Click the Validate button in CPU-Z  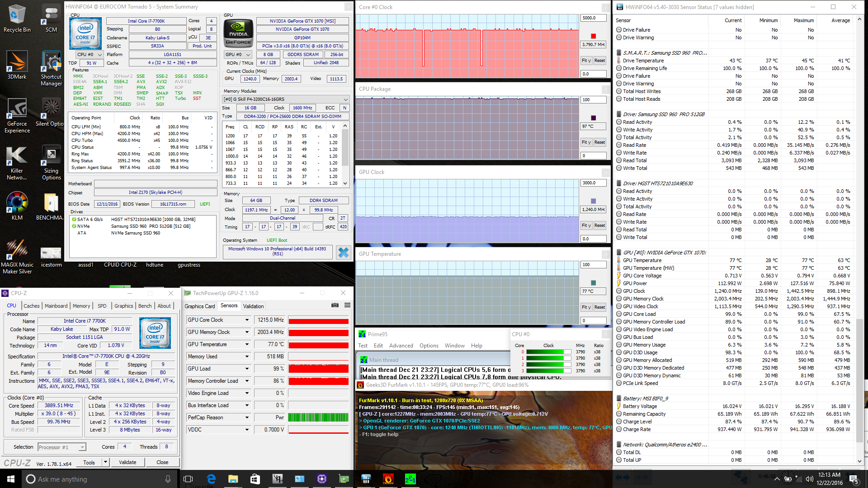pyautogui.click(x=127, y=462)
